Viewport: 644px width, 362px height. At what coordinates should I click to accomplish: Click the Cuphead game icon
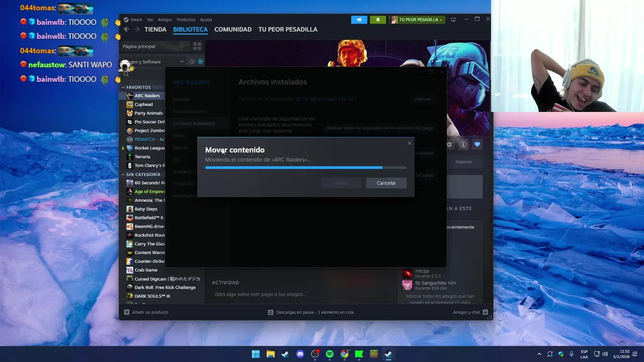point(130,105)
